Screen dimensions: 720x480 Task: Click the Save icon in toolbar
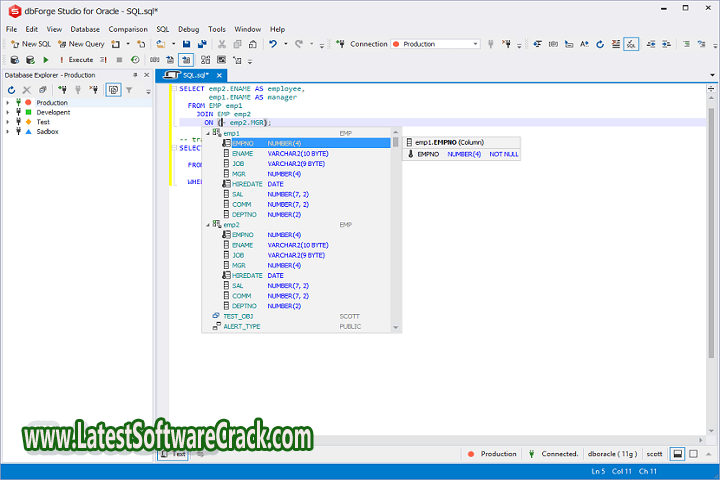pos(188,44)
